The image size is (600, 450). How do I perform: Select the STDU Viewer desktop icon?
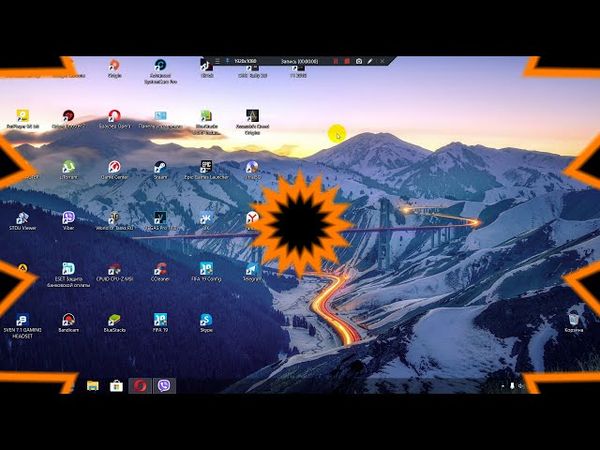[x=22, y=218]
